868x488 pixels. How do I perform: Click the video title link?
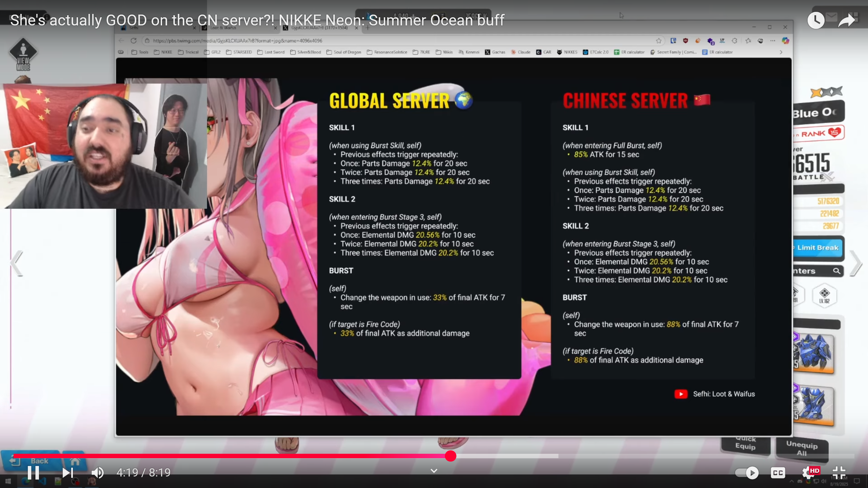click(x=257, y=20)
